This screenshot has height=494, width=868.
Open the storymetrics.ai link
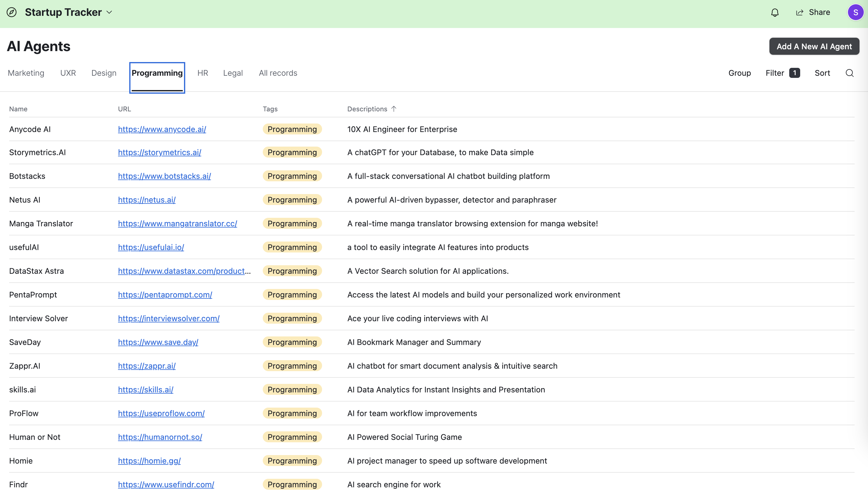[159, 152]
